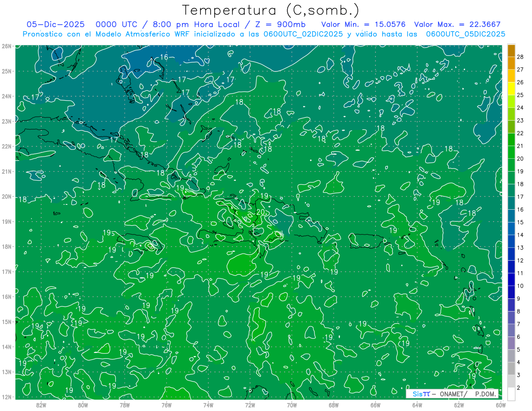Click the 72W longitude axis label
Viewport: 532px width, 411px height.
[250, 405]
